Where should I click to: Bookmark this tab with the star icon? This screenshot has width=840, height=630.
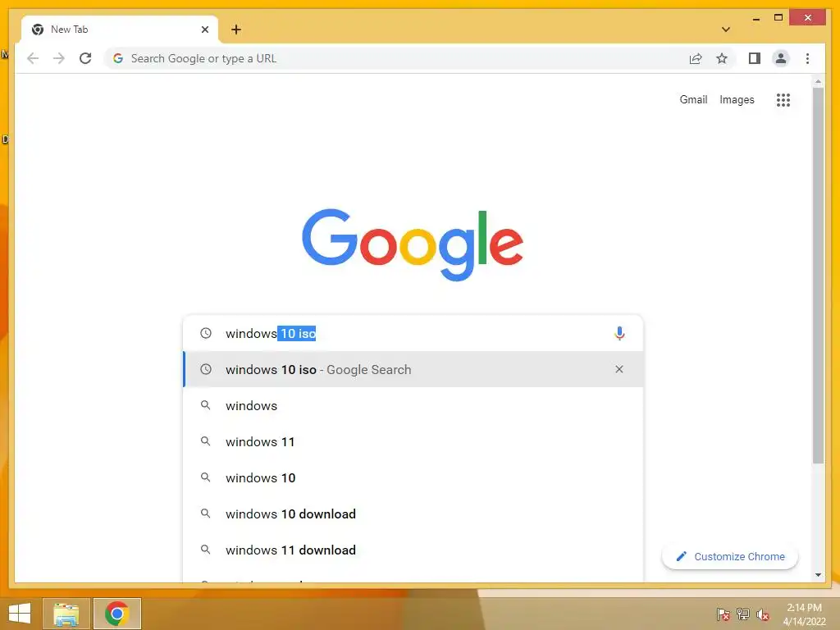722,58
